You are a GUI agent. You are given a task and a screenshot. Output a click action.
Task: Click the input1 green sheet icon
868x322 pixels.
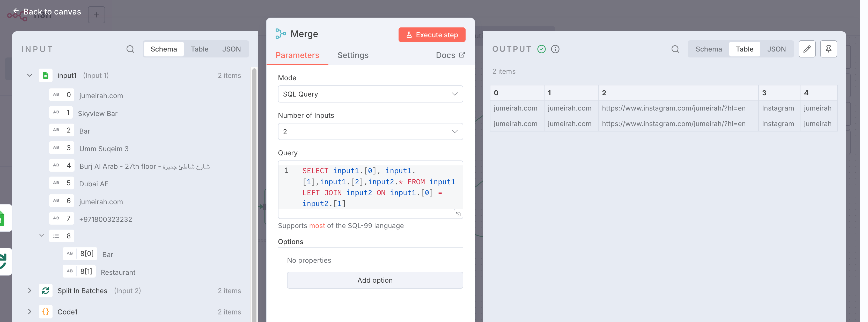point(46,76)
